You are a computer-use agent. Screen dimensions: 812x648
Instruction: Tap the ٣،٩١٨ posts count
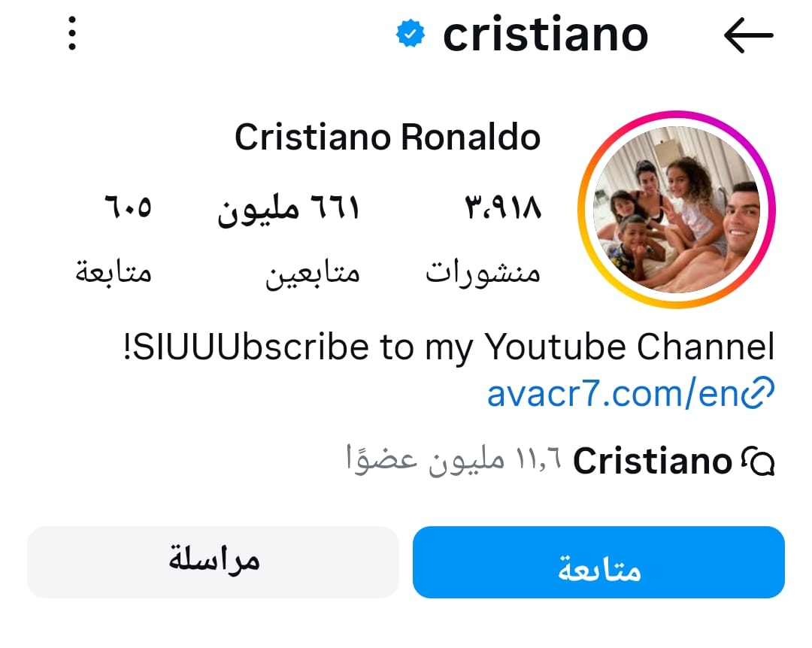click(x=503, y=208)
